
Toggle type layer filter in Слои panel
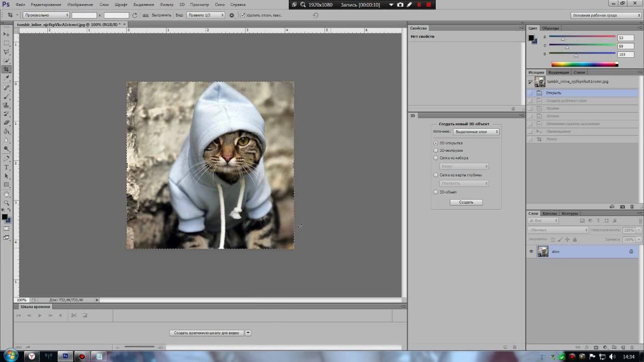click(598, 221)
